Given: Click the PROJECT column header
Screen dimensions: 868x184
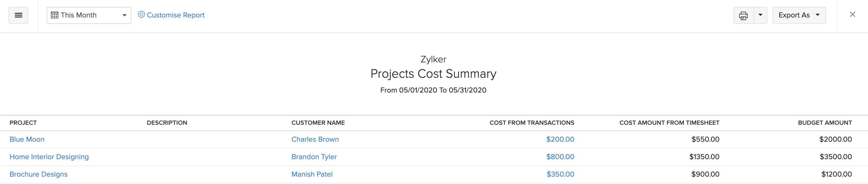Looking at the screenshot, I should pos(23,122).
